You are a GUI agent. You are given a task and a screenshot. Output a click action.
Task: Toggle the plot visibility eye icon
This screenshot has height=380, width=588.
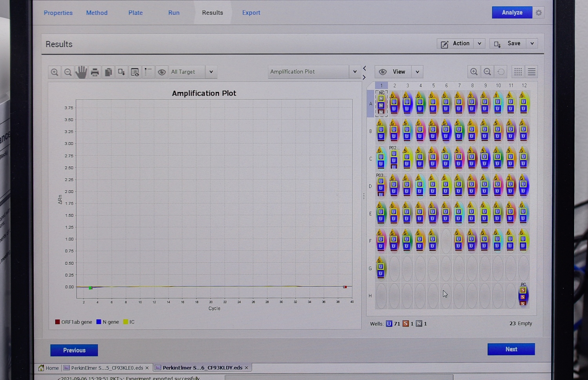tap(162, 72)
